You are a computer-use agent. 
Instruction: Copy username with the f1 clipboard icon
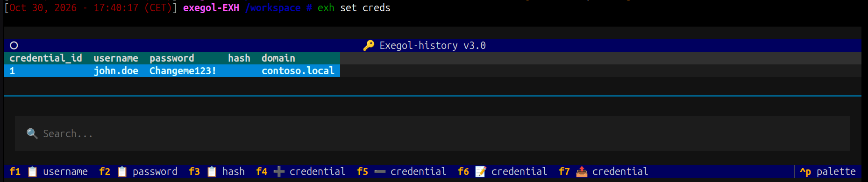pyautogui.click(x=32, y=172)
